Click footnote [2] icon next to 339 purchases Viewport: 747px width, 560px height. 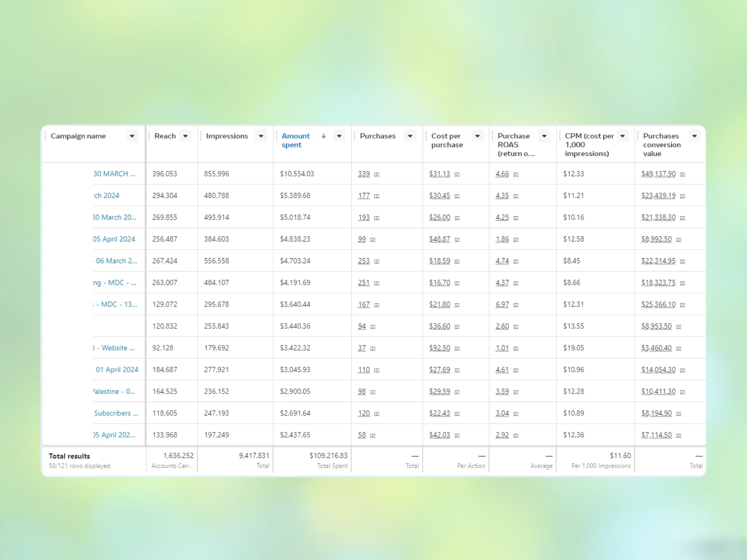pos(377,175)
